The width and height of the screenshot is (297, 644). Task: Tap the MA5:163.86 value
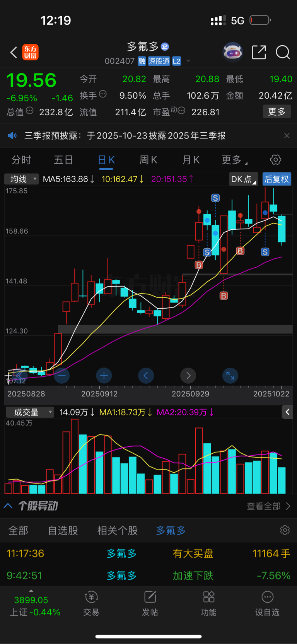[x=68, y=179]
